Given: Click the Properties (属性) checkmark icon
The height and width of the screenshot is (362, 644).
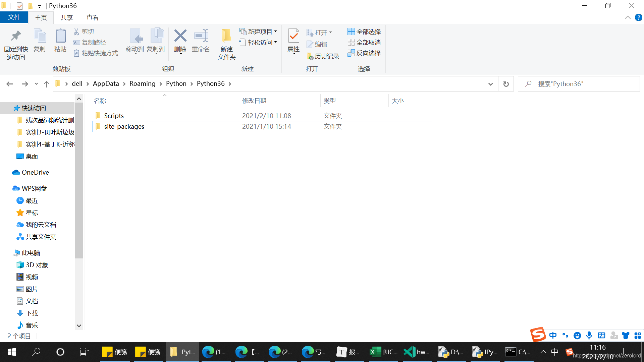Looking at the screenshot, I should (293, 36).
